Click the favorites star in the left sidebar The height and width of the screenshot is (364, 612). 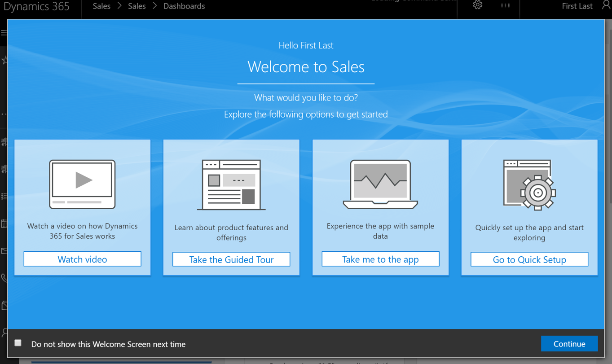pos(4,59)
